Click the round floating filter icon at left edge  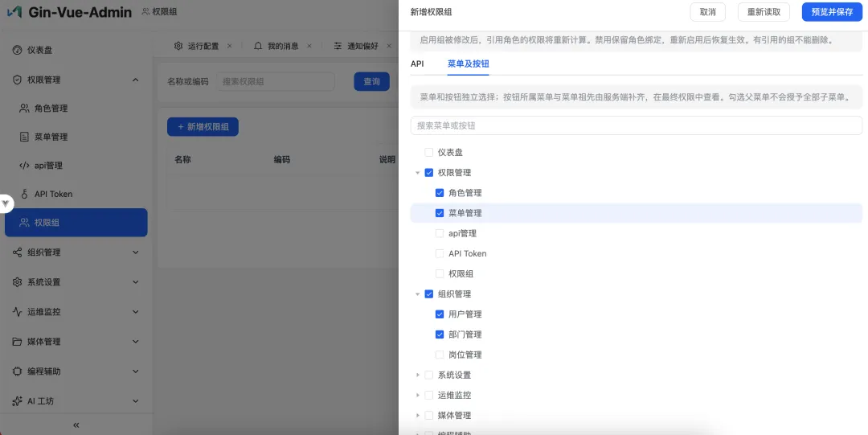click(5, 203)
